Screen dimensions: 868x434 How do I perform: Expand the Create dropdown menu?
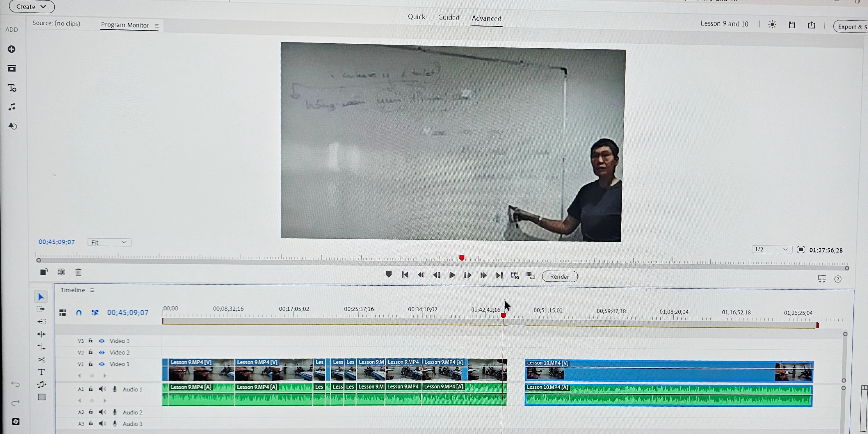point(32,6)
